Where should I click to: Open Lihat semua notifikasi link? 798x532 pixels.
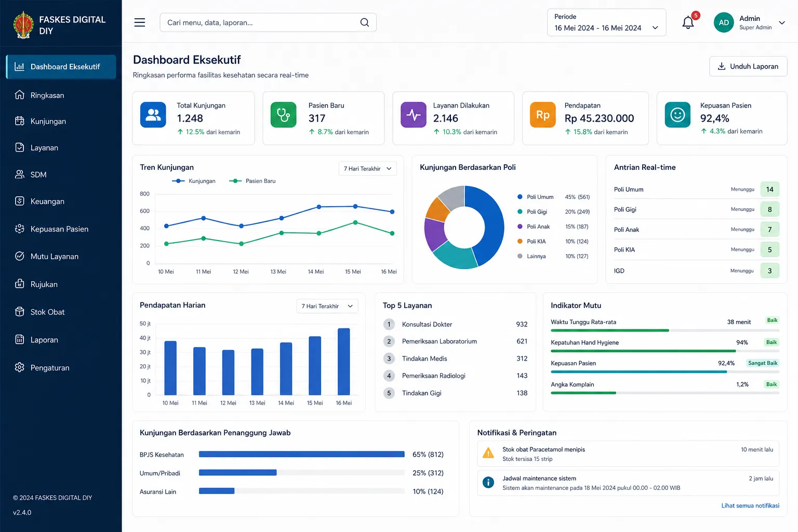pyautogui.click(x=750, y=506)
